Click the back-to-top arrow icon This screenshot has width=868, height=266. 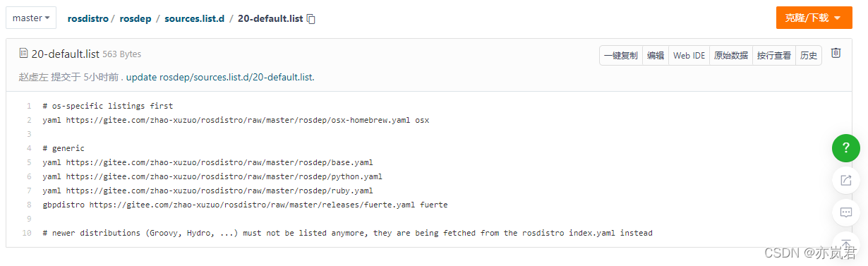tap(845, 242)
